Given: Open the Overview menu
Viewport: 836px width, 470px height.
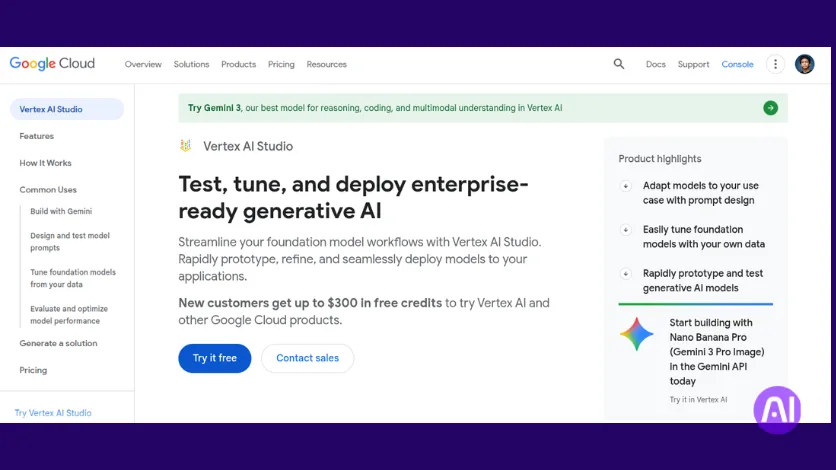Looking at the screenshot, I should click(143, 64).
